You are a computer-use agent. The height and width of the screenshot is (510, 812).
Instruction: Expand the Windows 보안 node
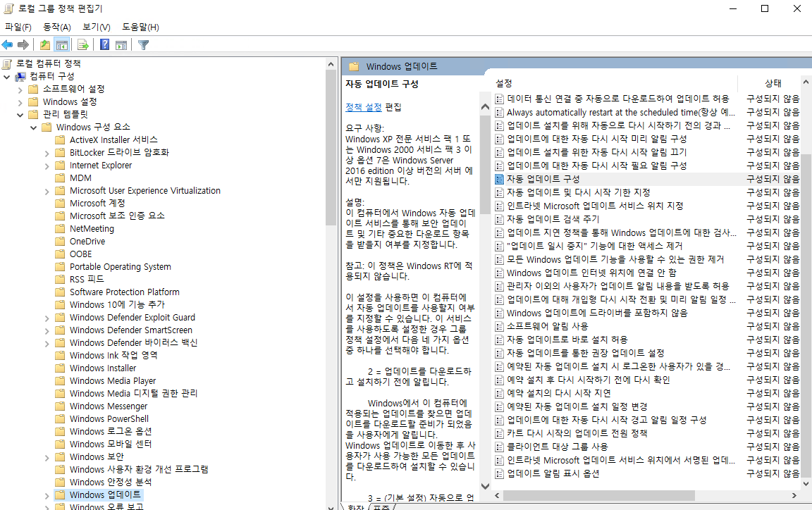tap(47, 458)
